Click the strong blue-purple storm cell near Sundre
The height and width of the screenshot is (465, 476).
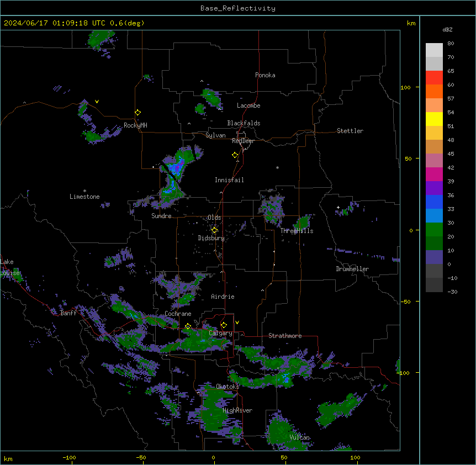pos(176,167)
